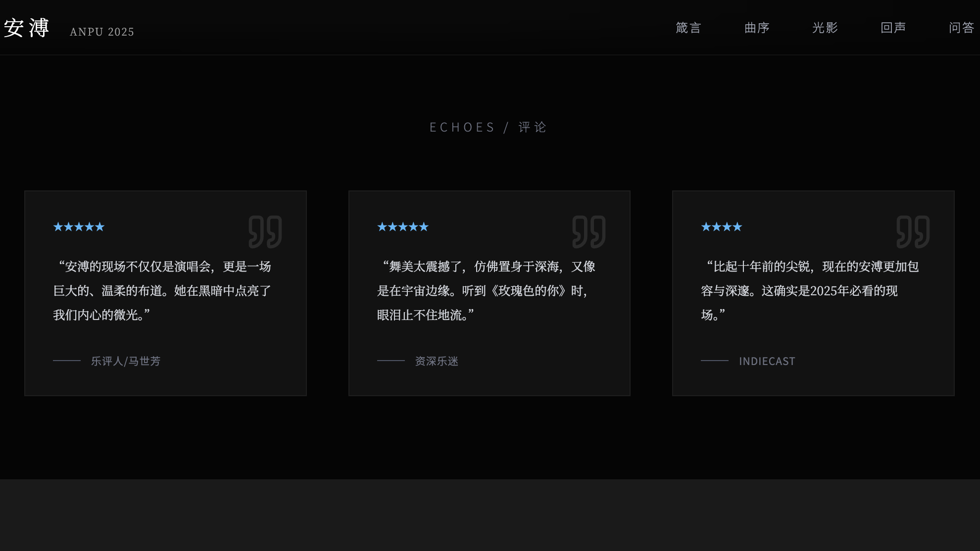This screenshot has height=551, width=980.
Task: Click the 安溥 site logo
Action: (26, 28)
